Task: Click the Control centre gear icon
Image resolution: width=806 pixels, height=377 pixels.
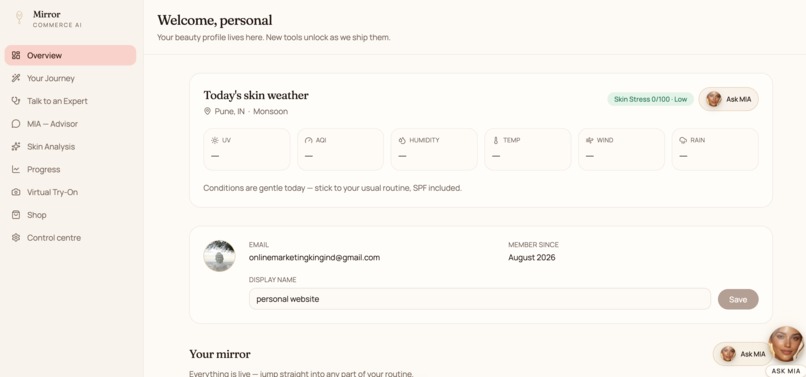Action: [x=16, y=238]
